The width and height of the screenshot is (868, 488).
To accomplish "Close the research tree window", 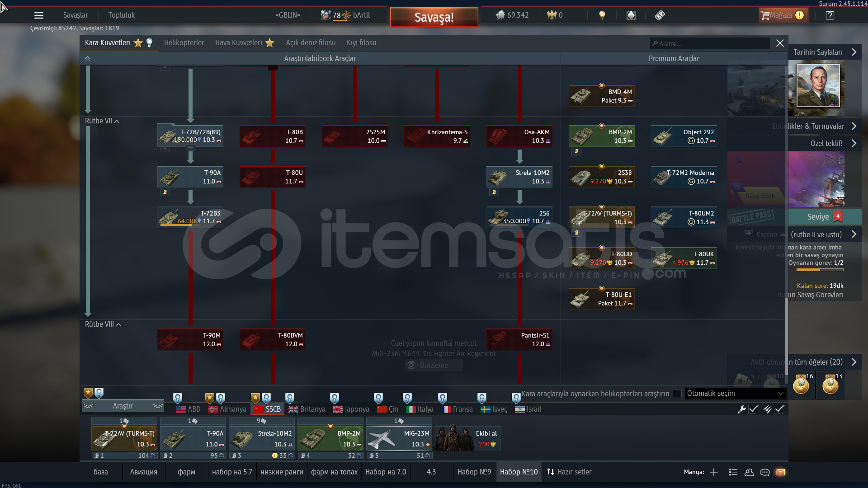I will coord(780,43).
